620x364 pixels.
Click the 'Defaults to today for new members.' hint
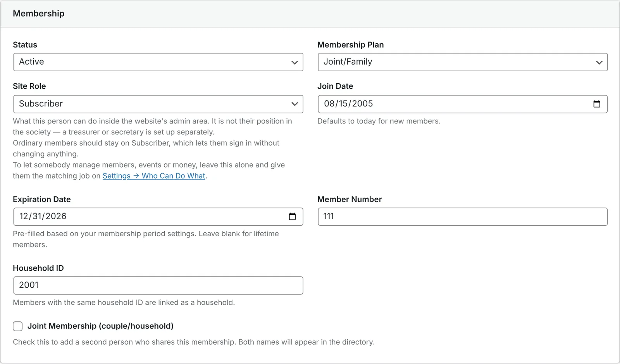tap(379, 121)
